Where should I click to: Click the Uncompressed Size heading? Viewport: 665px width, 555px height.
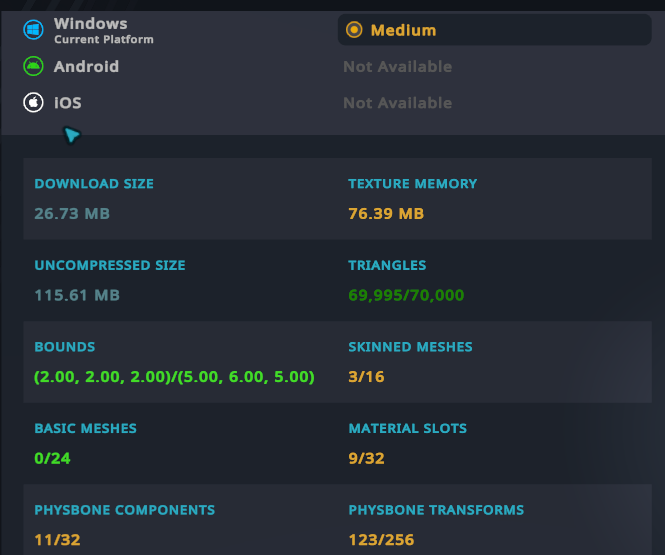(110, 265)
